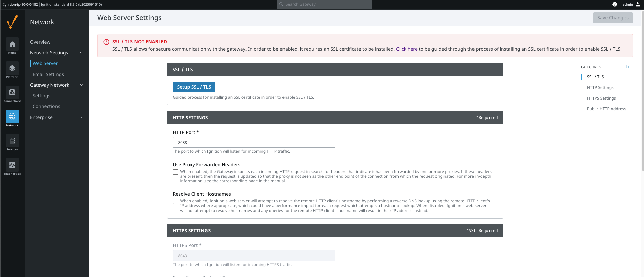Select Overview in the Network menu
The image size is (644, 277).
coord(40,42)
